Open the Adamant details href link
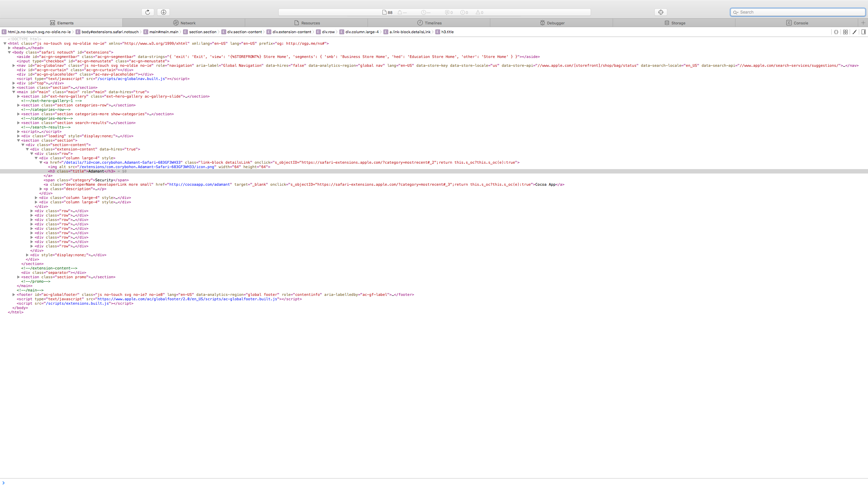Image resolution: width=868 pixels, height=488 pixels. coord(123,162)
